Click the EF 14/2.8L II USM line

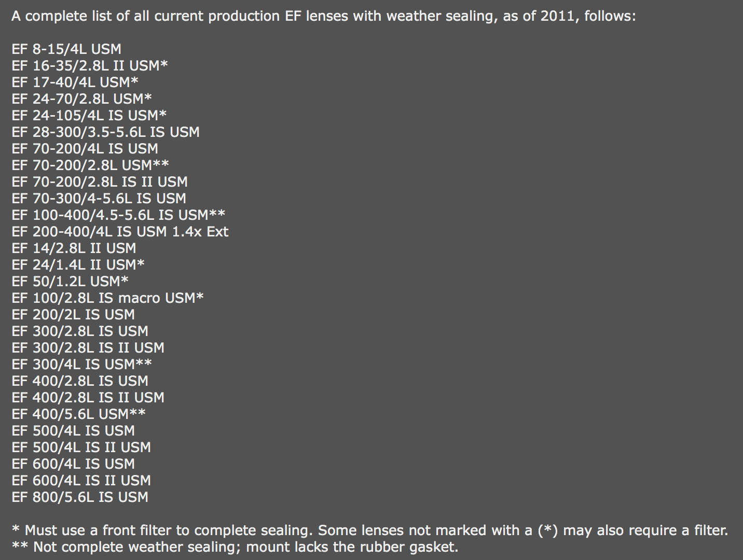[x=74, y=248]
